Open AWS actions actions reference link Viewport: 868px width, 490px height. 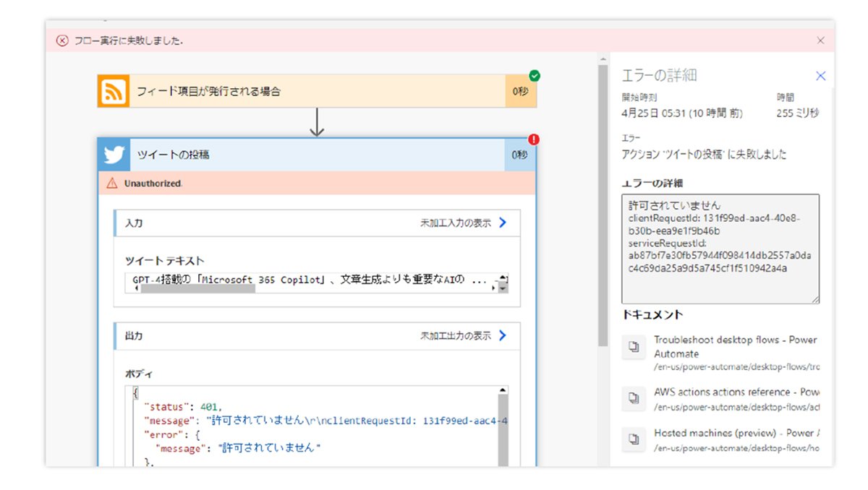tap(736, 392)
